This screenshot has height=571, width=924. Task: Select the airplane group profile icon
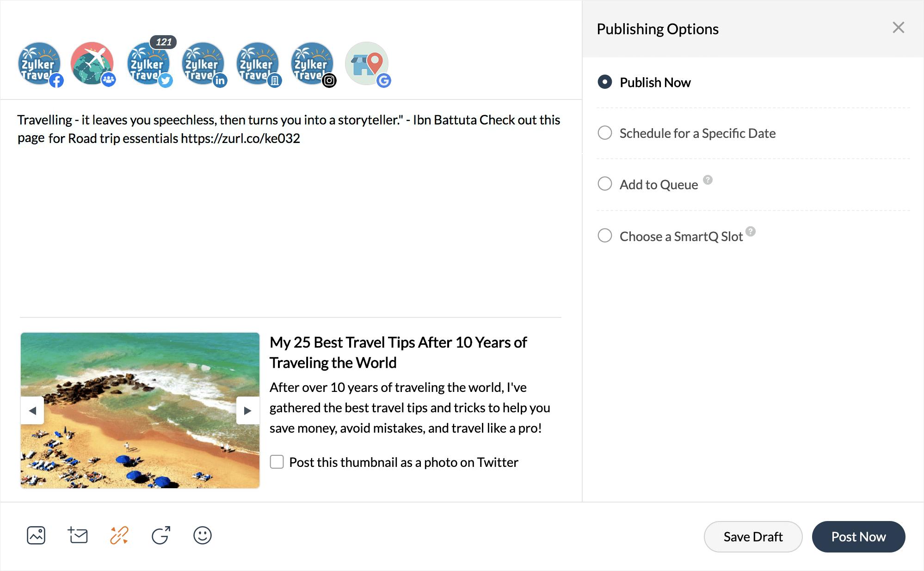click(92, 64)
